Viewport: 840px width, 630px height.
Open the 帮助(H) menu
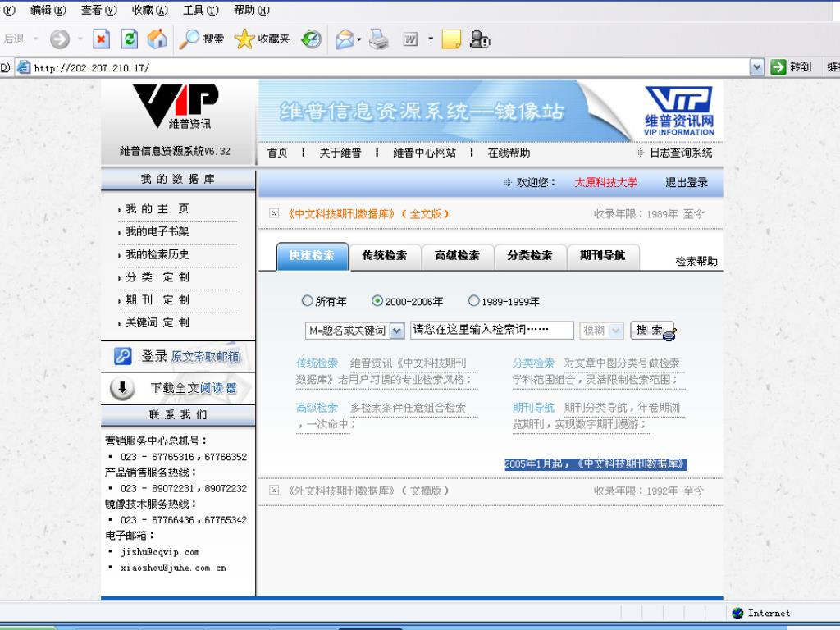[x=252, y=10]
